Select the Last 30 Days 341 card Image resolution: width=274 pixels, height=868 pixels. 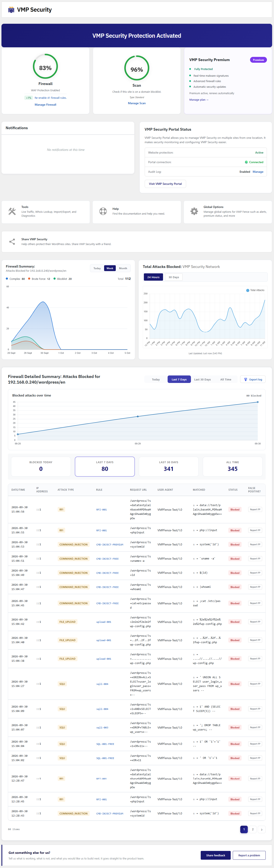(x=169, y=466)
